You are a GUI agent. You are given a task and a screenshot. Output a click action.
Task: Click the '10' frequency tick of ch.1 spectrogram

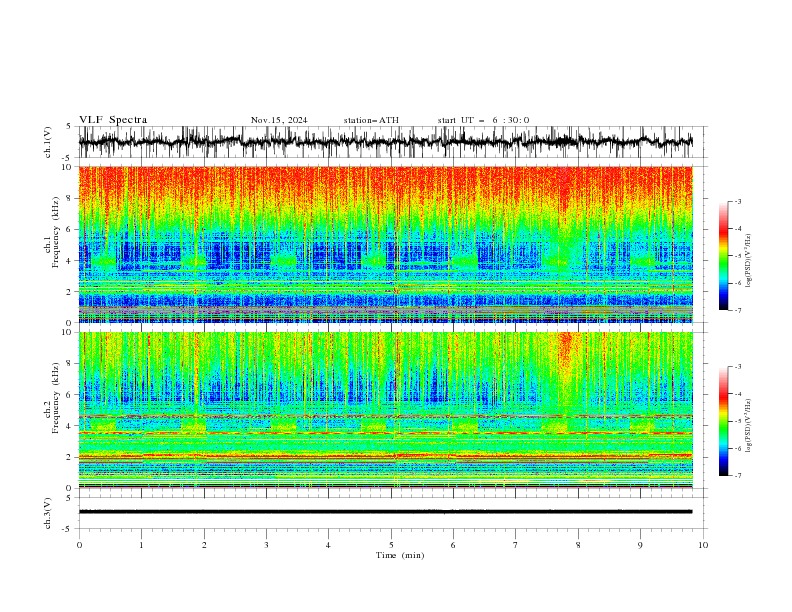(69, 167)
